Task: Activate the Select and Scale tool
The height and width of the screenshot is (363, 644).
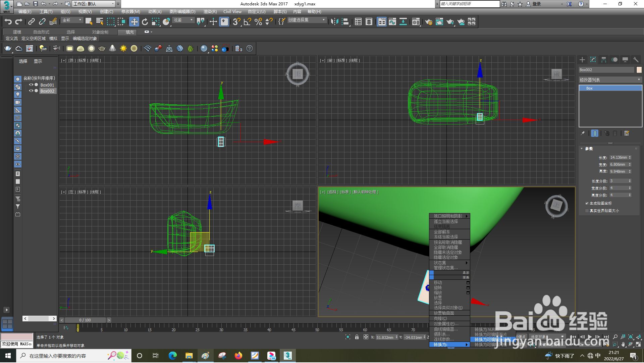Action: pos(156,22)
